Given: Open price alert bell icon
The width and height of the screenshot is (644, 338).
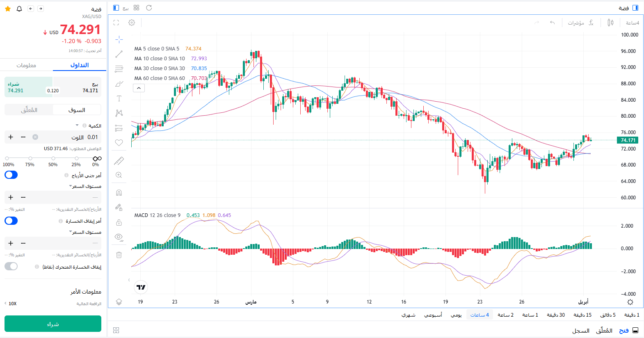Looking at the screenshot, I should (19, 9).
